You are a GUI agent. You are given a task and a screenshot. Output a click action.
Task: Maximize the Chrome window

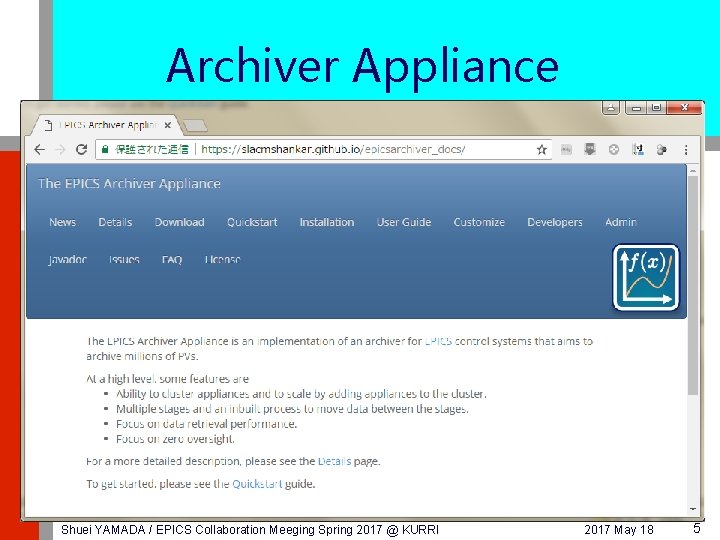point(657,108)
